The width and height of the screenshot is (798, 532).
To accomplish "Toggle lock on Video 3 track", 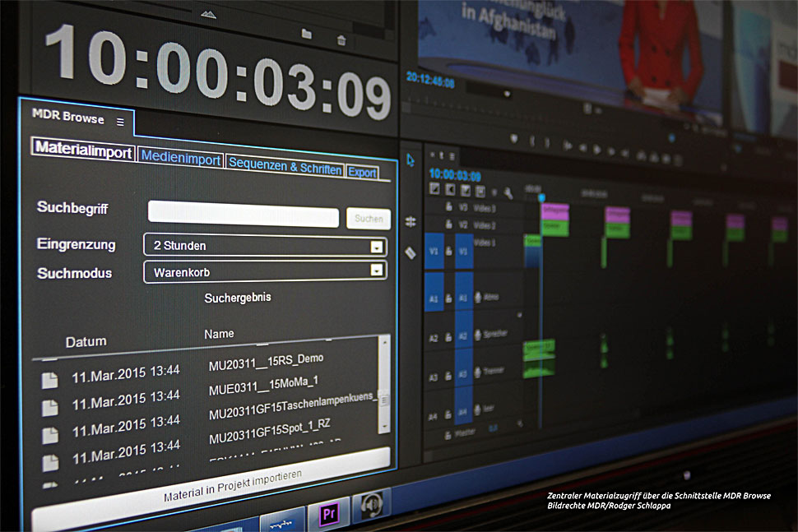I will 448,206.
